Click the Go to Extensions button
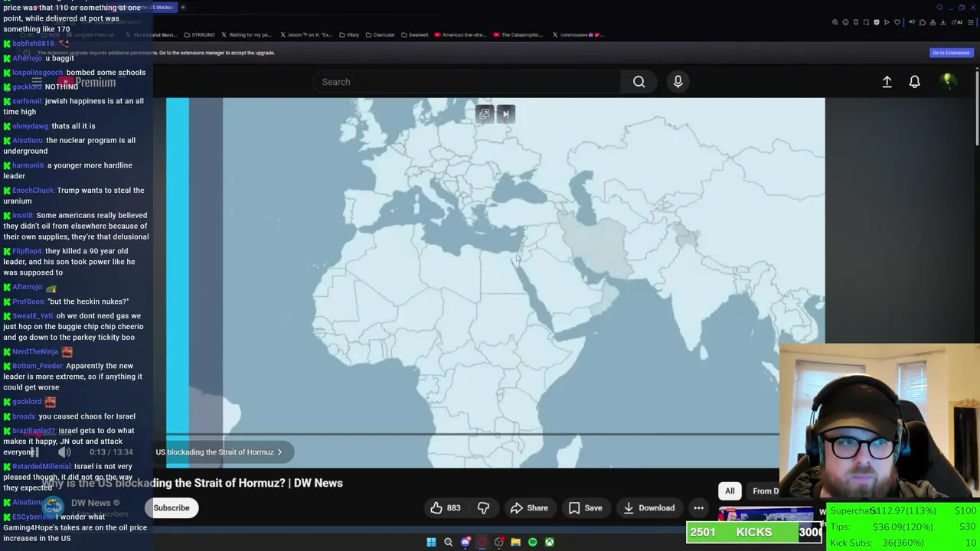 pyautogui.click(x=950, y=53)
